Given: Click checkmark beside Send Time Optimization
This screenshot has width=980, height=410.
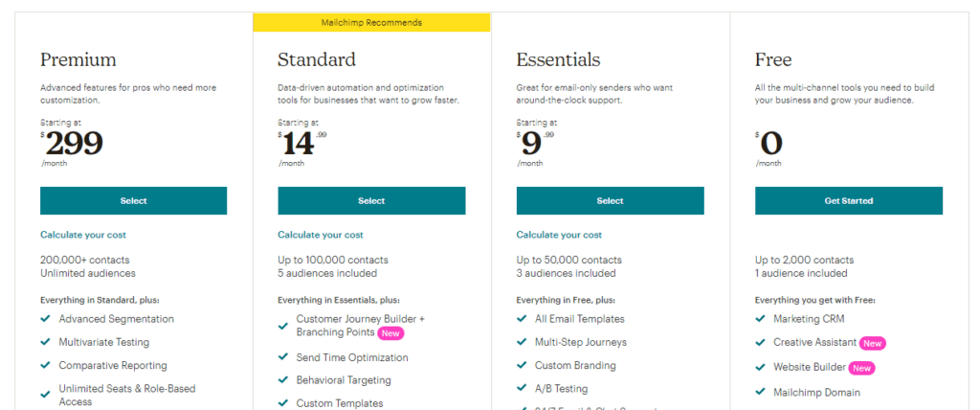Looking at the screenshot, I should click(x=283, y=356).
